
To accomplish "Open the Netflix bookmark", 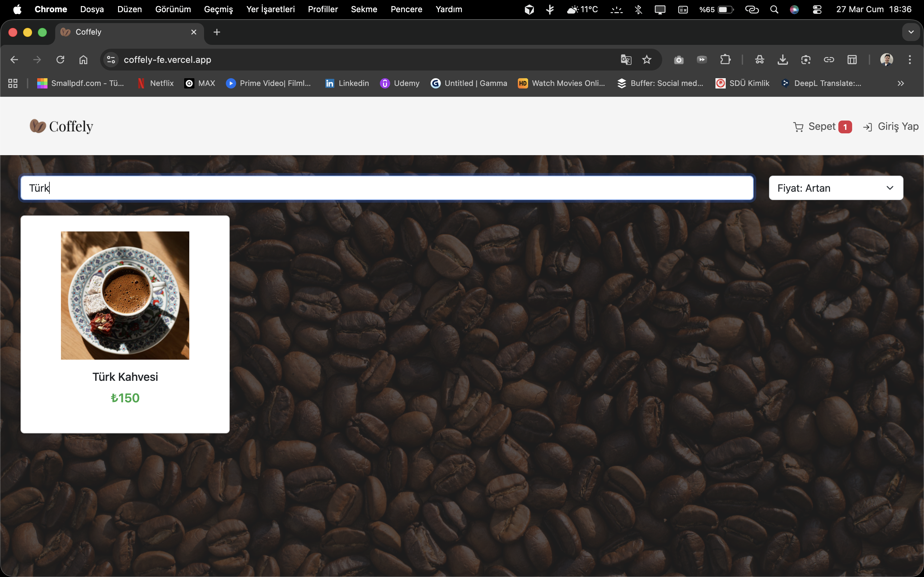I will 155,83.
